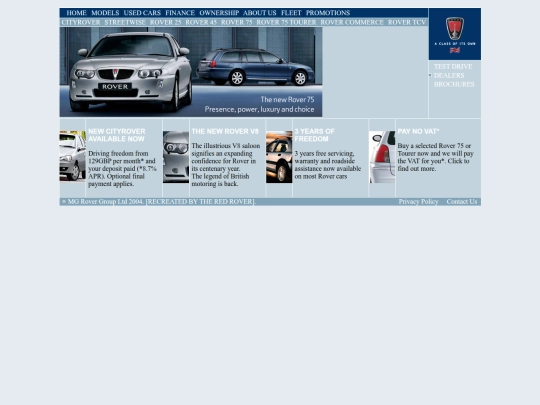Choose the STREETWISE model link
The image size is (540, 405).
125,22
